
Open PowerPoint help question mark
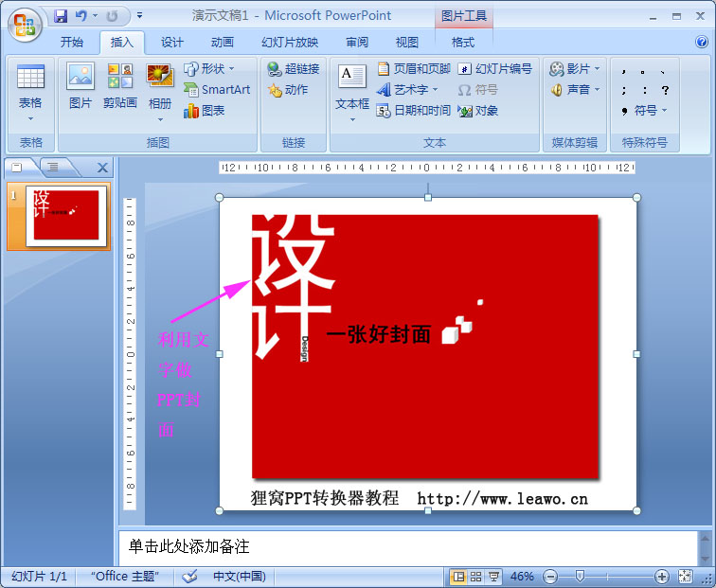(702, 42)
